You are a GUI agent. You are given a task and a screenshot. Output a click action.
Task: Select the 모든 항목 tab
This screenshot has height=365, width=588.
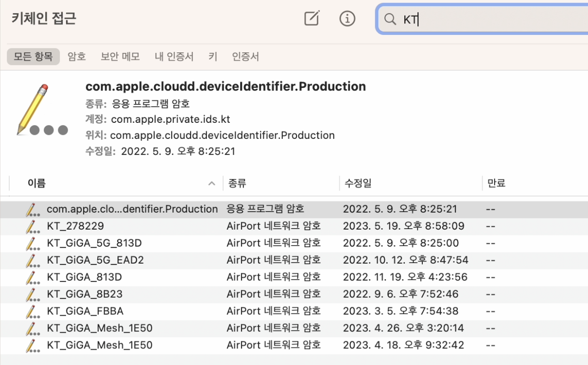coord(33,56)
